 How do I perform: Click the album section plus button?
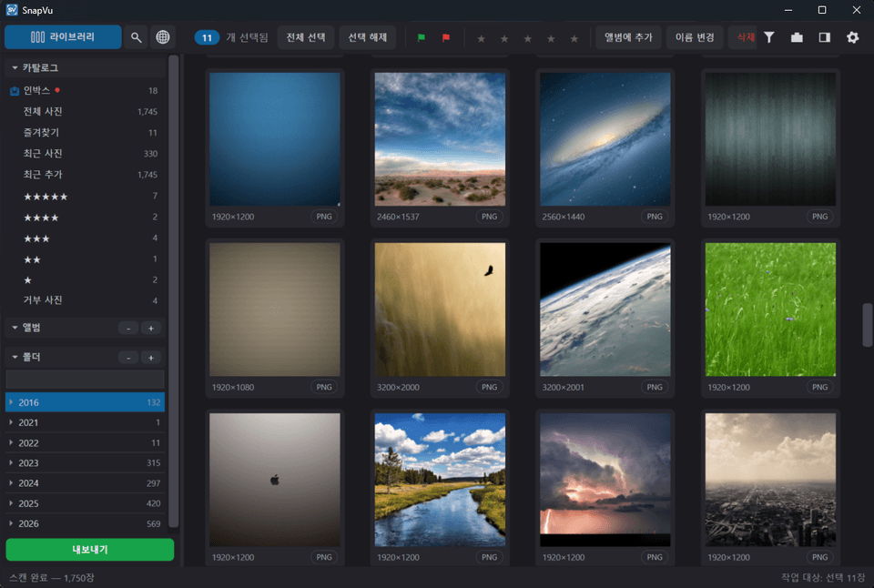click(x=151, y=329)
